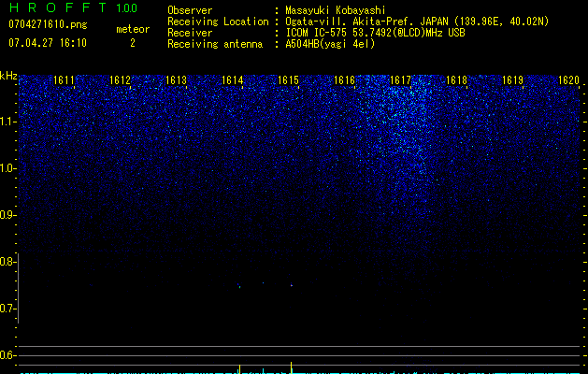Click the red meteor echo dot near 1615
588x374 pixels.
coord(292,285)
